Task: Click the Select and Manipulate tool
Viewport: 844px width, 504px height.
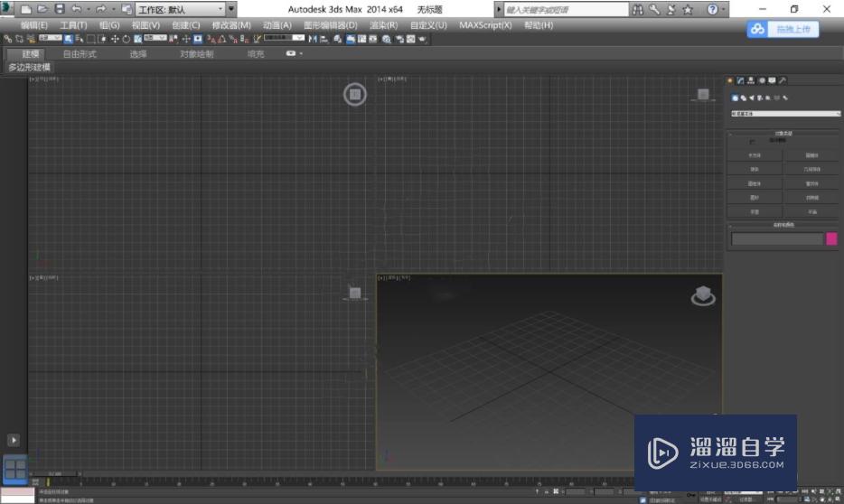Action: pos(186,39)
